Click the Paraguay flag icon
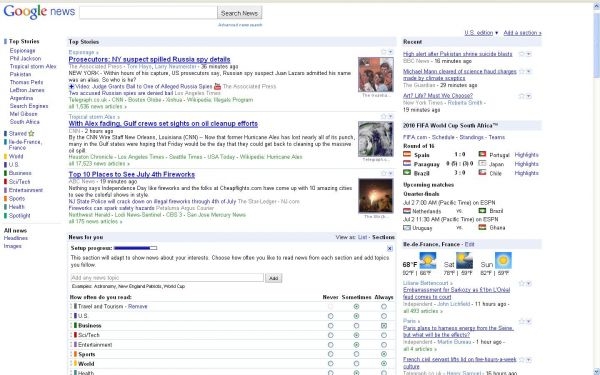The image size is (600, 375). [x=407, y=163]
